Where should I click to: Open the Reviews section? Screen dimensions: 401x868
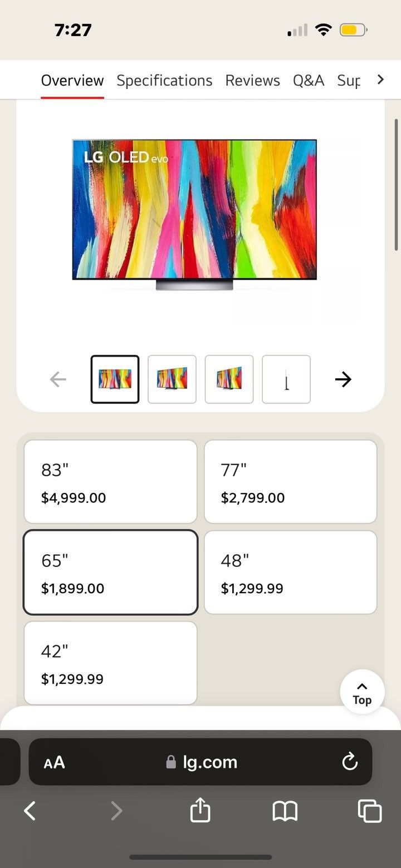click(x=252, y=80)
